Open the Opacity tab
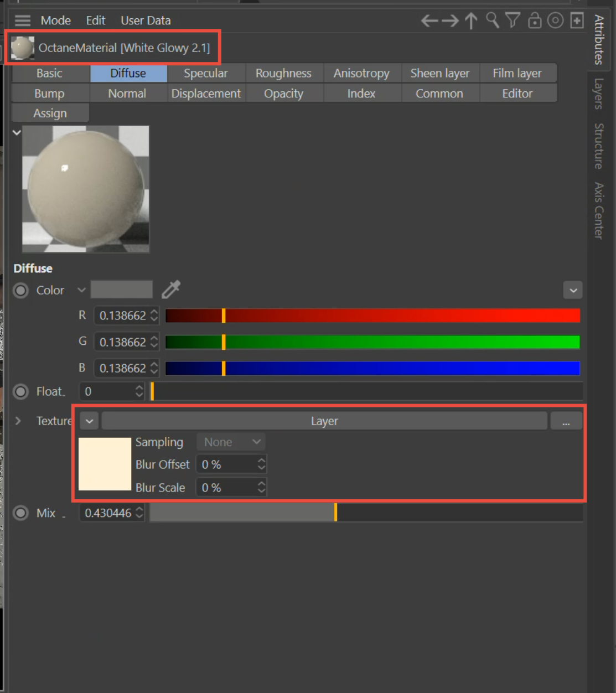Viewport: 616px width, 693px height. coord(283,94)
